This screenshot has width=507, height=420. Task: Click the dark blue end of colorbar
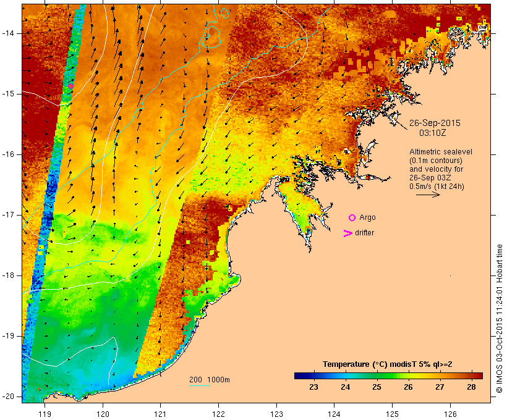coord(299,376)
